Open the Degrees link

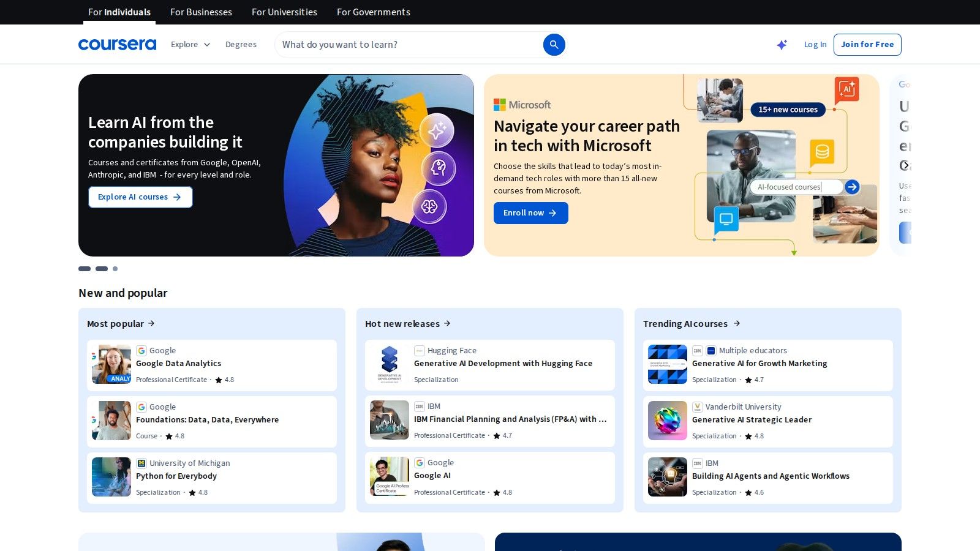(x=241, y=45)
